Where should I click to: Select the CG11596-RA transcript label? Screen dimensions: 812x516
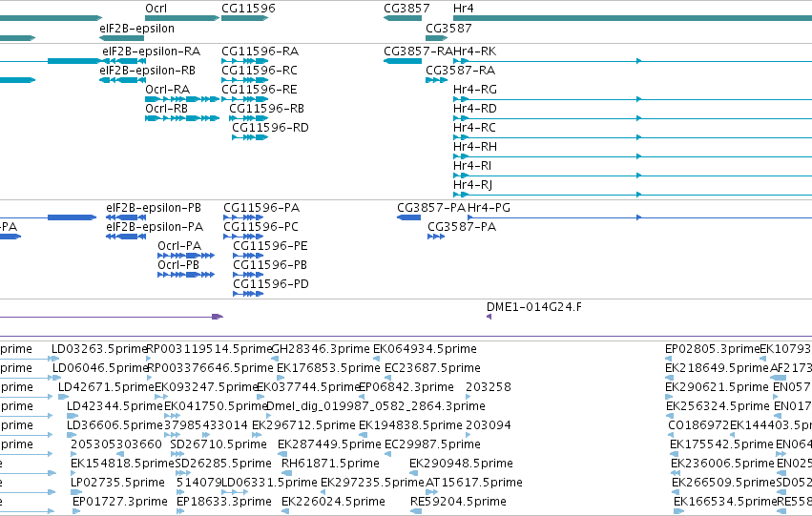click(260, 52)
